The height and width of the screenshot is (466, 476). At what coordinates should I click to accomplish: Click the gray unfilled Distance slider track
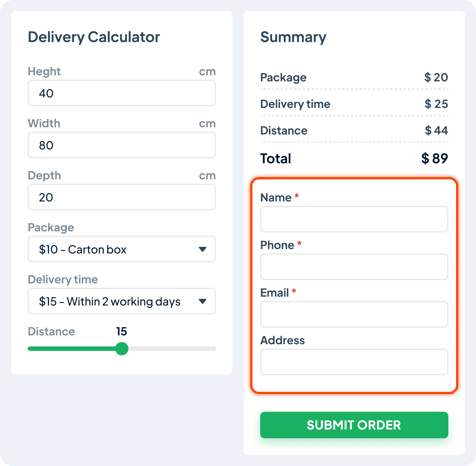coord(172,349)
